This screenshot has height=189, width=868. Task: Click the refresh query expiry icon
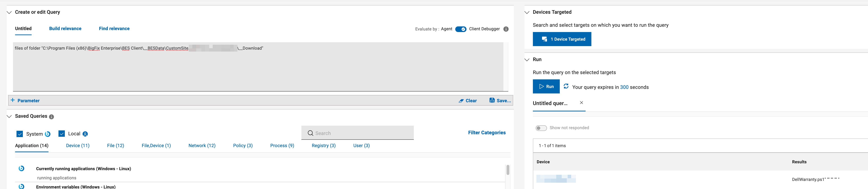(566, 86)
